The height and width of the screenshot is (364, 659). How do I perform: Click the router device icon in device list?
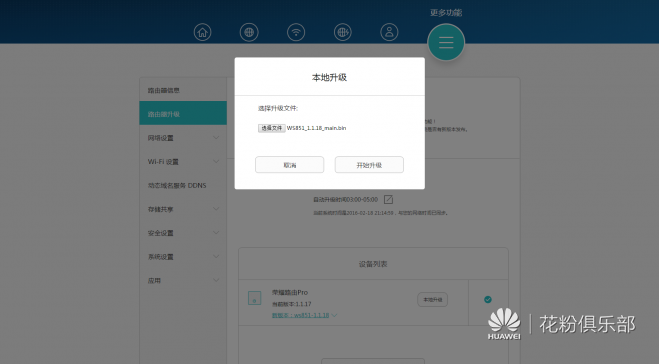click(254, 298)
